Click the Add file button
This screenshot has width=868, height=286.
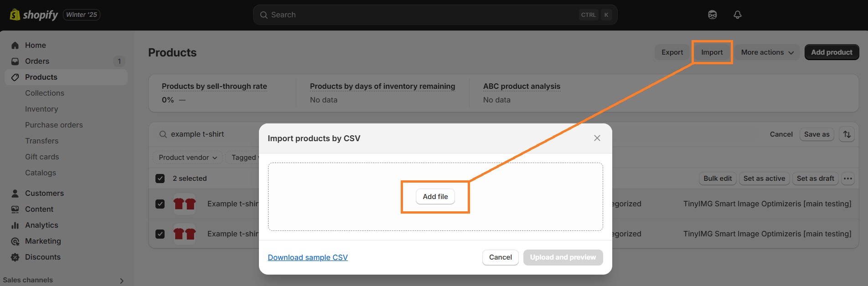(434, 196)
